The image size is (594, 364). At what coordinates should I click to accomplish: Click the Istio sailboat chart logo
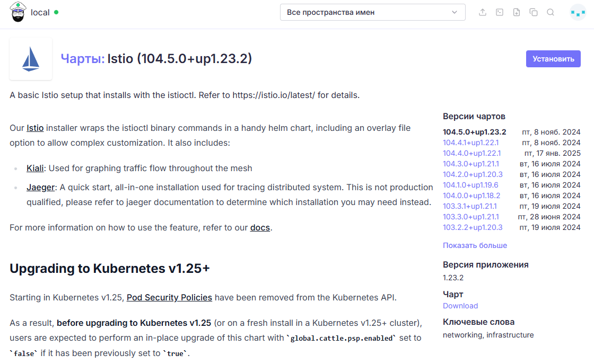click(x=31, y=59)
